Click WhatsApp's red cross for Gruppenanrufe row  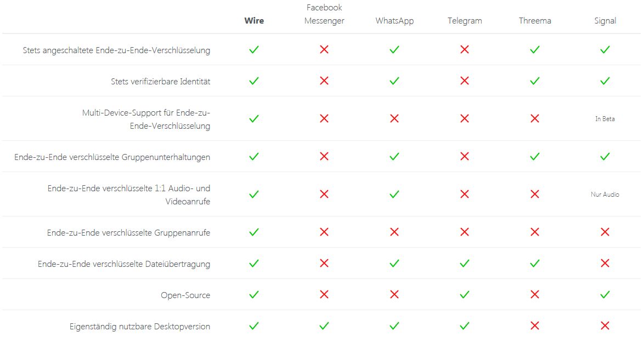(x=394, y=232)
